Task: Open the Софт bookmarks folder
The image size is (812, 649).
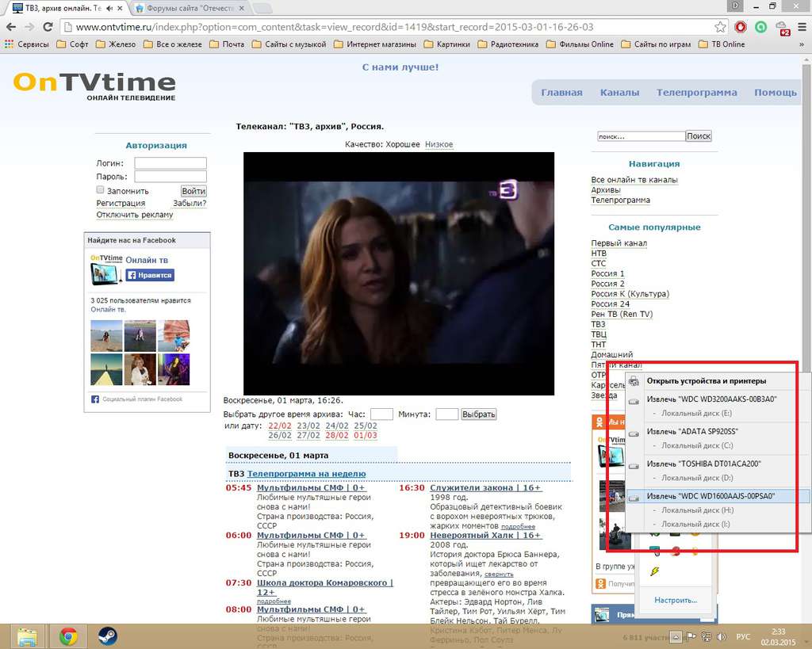Action: 72,44
